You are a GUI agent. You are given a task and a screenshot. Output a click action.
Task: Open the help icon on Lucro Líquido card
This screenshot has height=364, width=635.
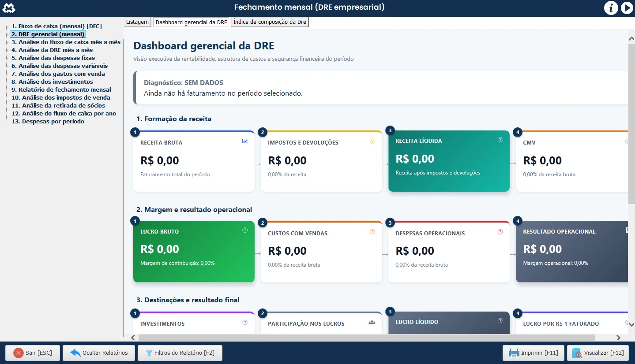click(x=500, y=321)
